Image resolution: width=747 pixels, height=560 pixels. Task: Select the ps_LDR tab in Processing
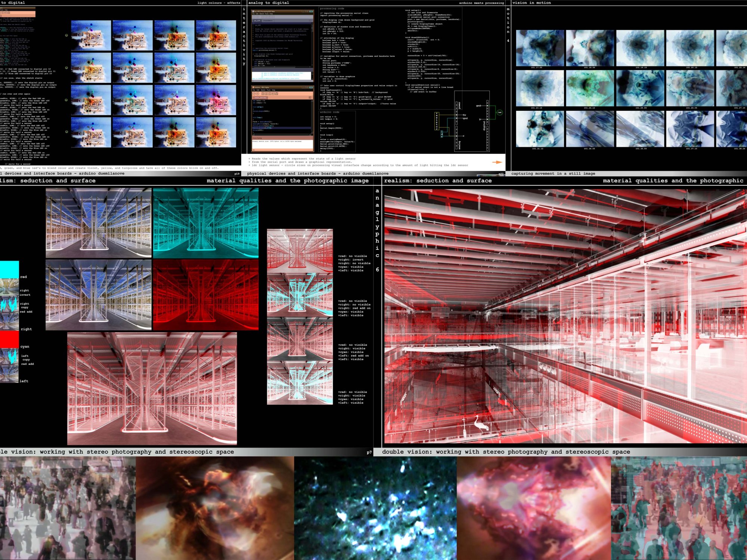pyautogui.click(x=257, y=21)
